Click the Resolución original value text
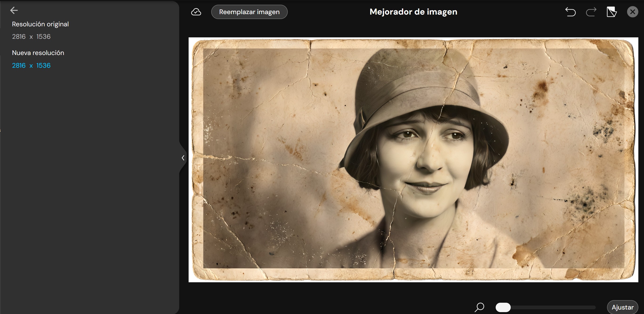Viewport: 644px width, 314px height. click(31, 36)
